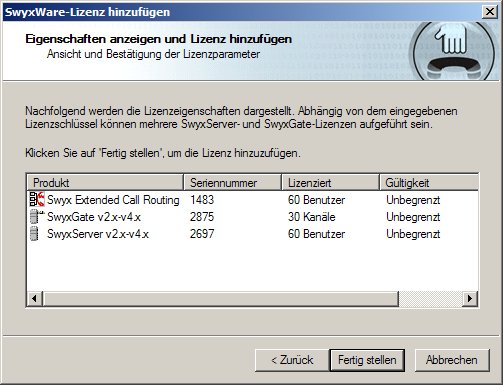Image resolution: width=503 pixels, height=385 pixels.
Task: Click the 'Fertig stellen' button
Action: click(367, 360)
